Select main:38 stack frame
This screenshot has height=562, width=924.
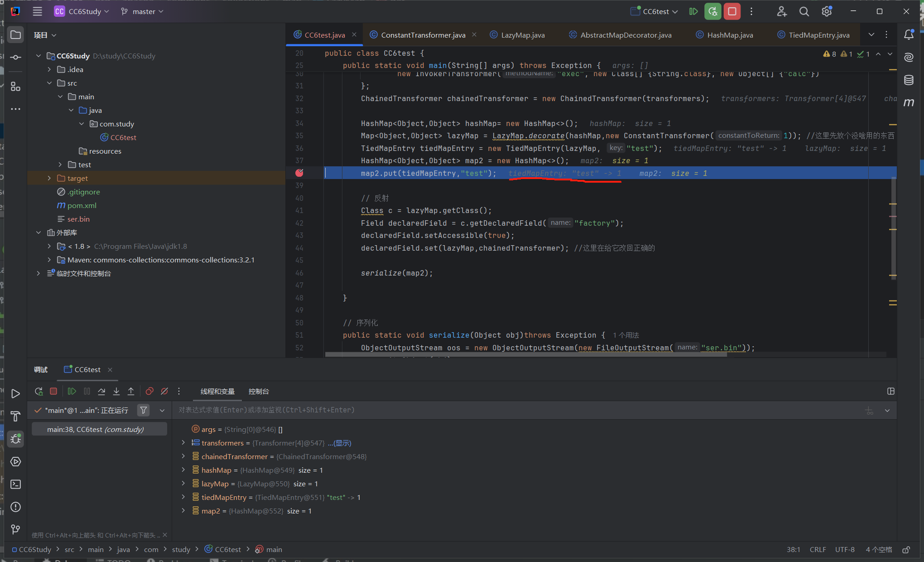coord(99,429)
